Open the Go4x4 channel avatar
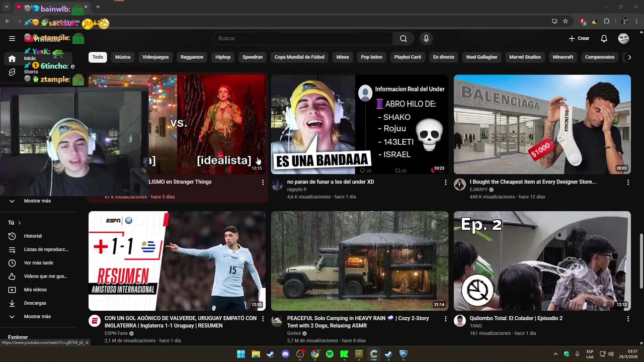644x362 pixels. click(x=277, y=321)
